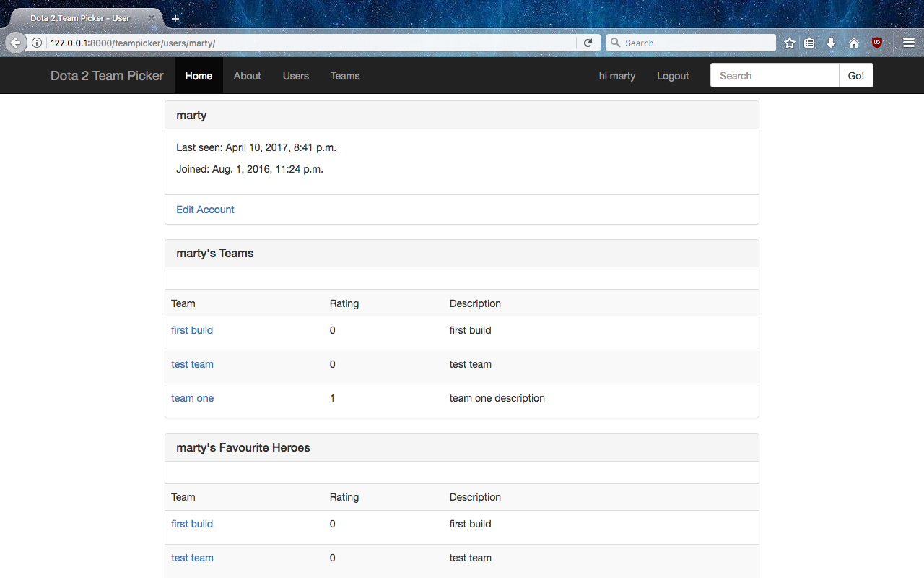Click the 'team one description' cell
Viewport: 924px width, 578px height.
[x=497, y=398]
